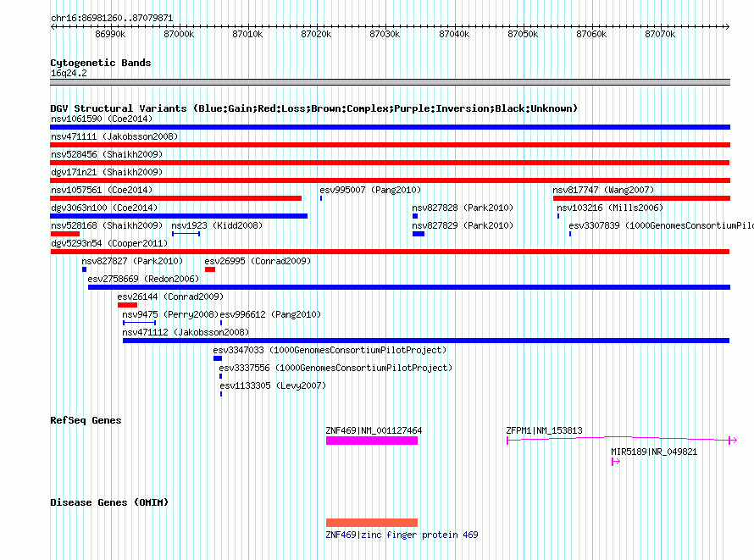The image size is (754, 560).
Task: Open ZNF469 zinc finger protein 469 link
Action: click(402, 535)
